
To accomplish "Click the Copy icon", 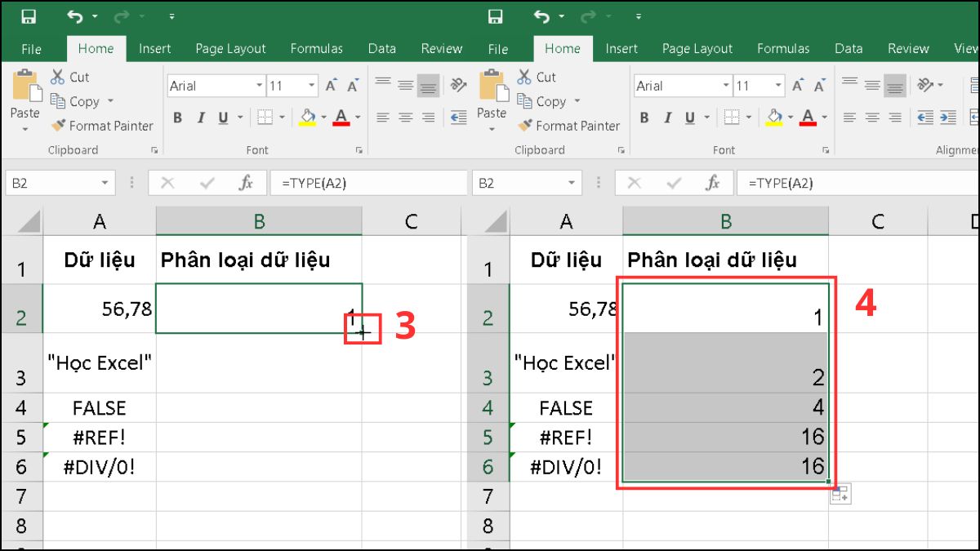I will click(x=57, y=101).
